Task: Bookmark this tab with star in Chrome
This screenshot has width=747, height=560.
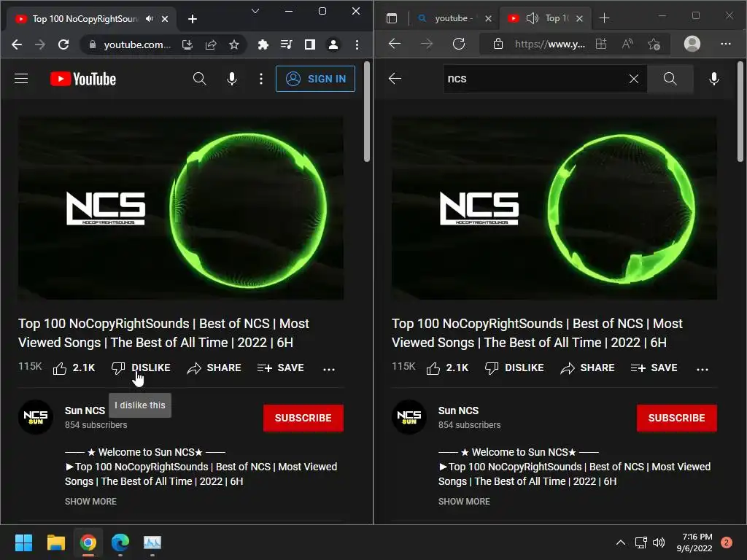Action: 234,44
